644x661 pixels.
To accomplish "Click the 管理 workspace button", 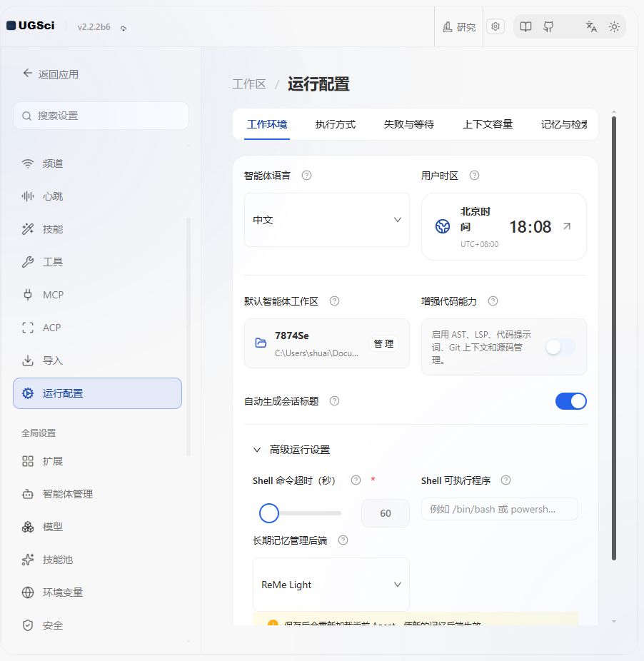I will (383, 343).
